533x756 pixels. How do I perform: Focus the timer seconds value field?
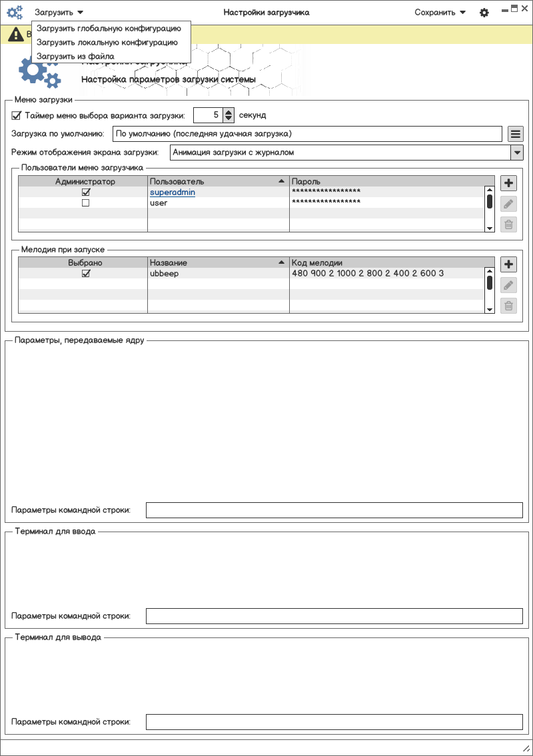(209, 115)
